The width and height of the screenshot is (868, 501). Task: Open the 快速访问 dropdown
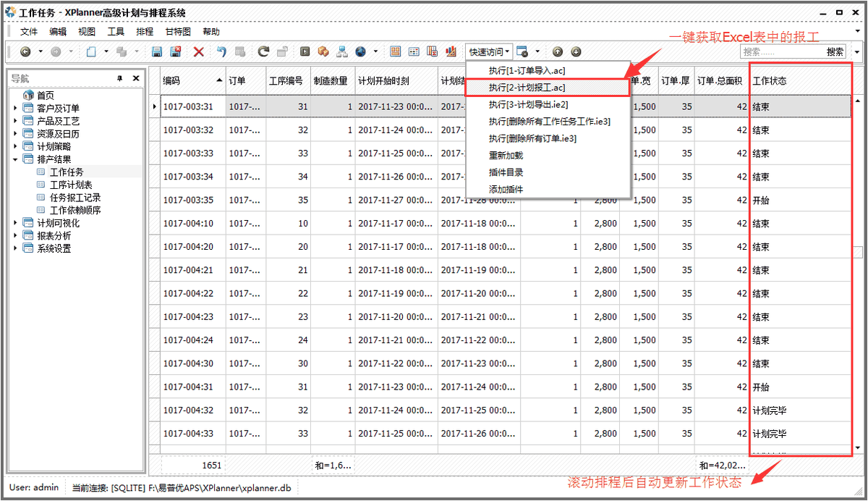(489, 51)
